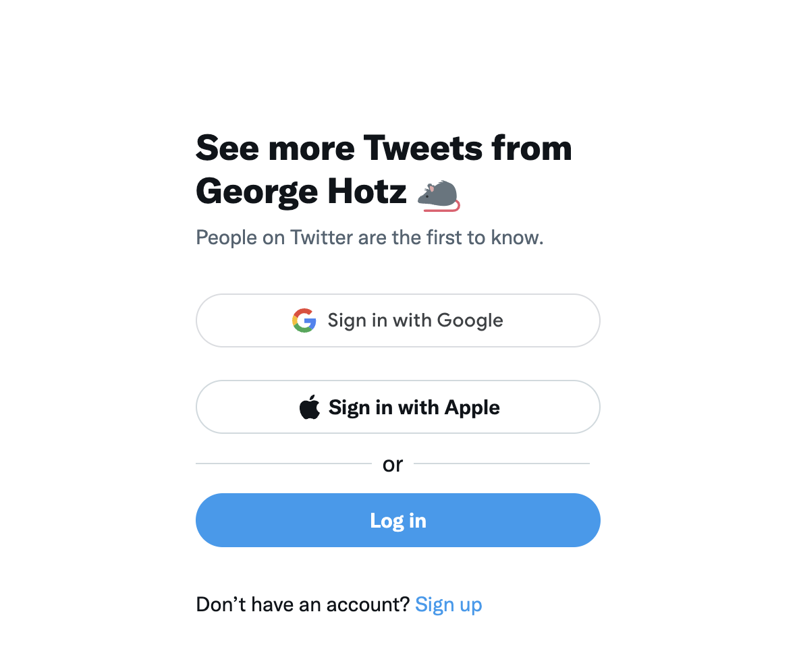Click the "George Hotz" name text
The width and height of the screenshot is (799, 672).
[301, 192]
